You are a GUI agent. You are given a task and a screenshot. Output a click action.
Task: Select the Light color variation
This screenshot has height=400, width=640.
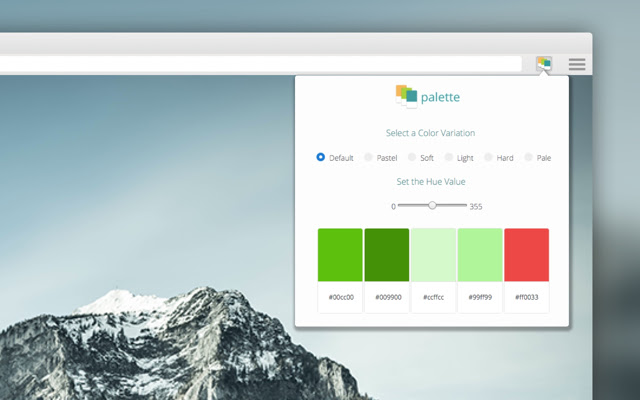(449, 157)
